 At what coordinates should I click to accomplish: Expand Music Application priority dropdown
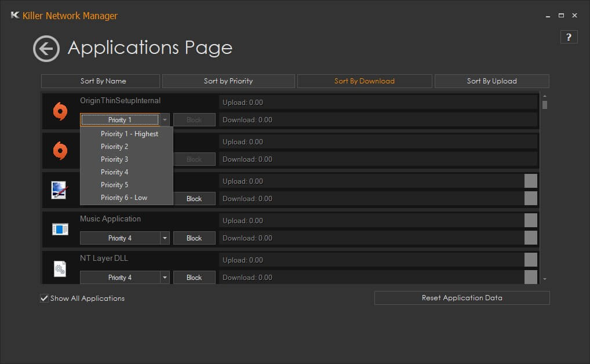pos(165,238)
